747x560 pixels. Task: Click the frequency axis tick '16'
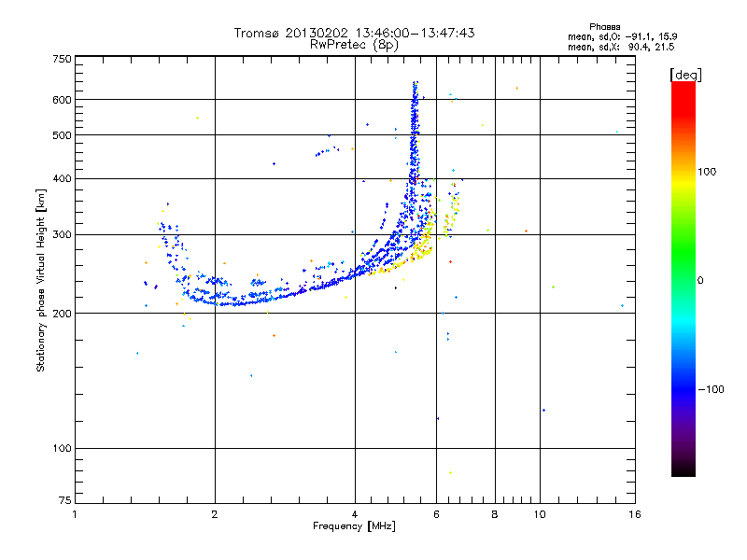(x=635, y=514)
